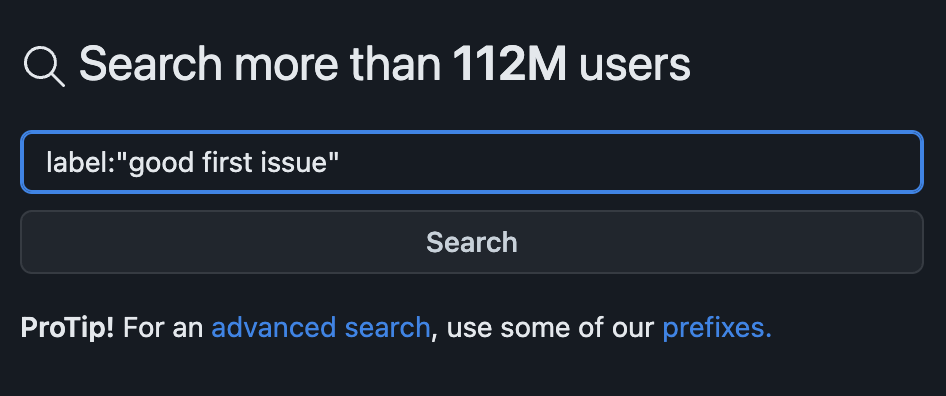Click "use some of our" tip text
Screen dimensions: 946x396
point(550,328)
